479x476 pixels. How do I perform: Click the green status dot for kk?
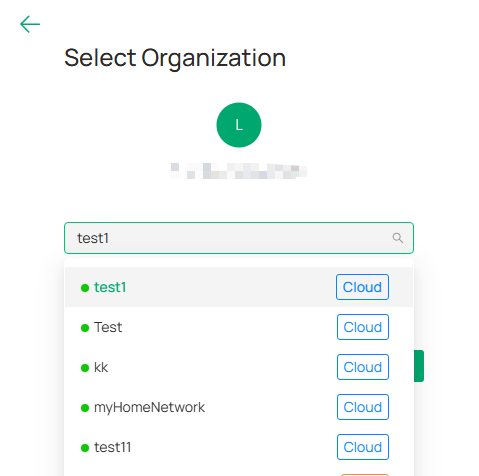click(x=85, y=368)
